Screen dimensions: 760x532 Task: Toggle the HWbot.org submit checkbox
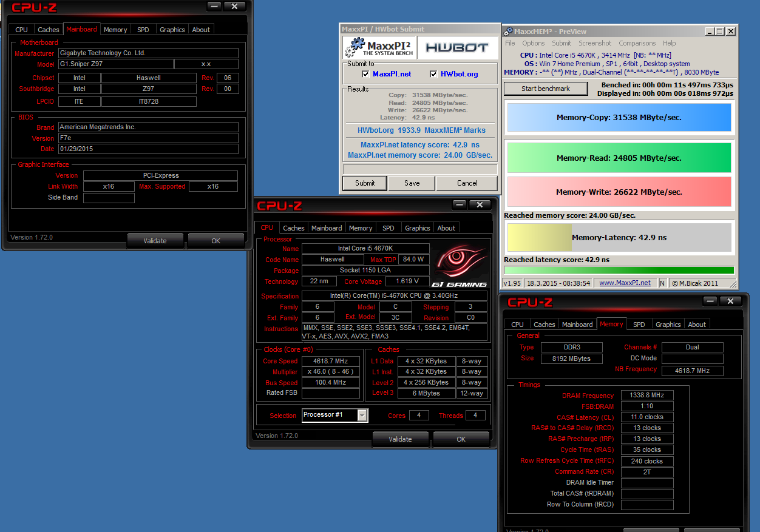coord(433,74)
